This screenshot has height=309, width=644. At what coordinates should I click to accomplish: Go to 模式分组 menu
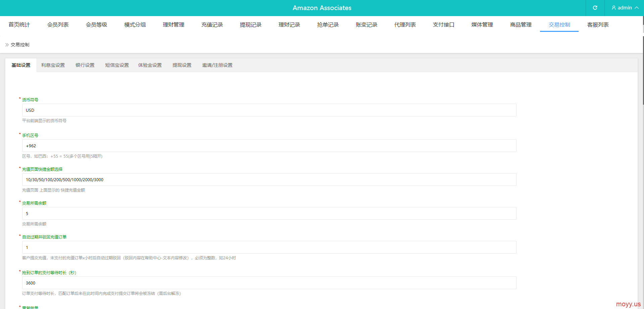(135, 24)
